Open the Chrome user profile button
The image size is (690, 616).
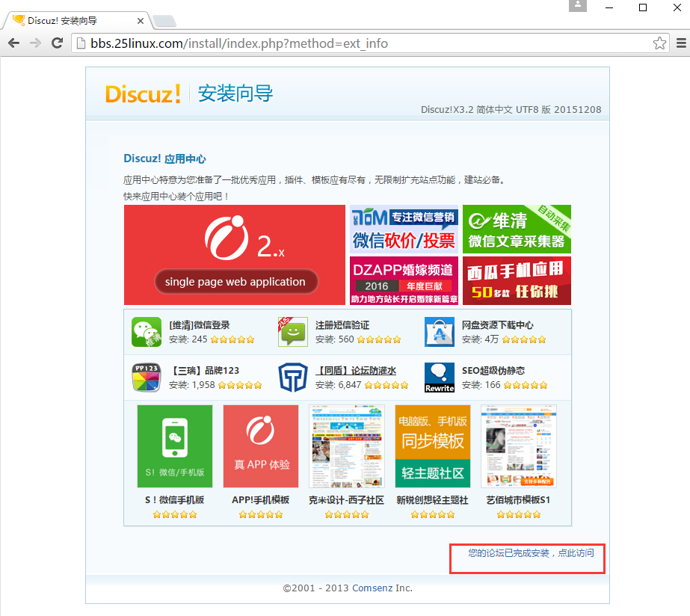[x=578, y=6]
